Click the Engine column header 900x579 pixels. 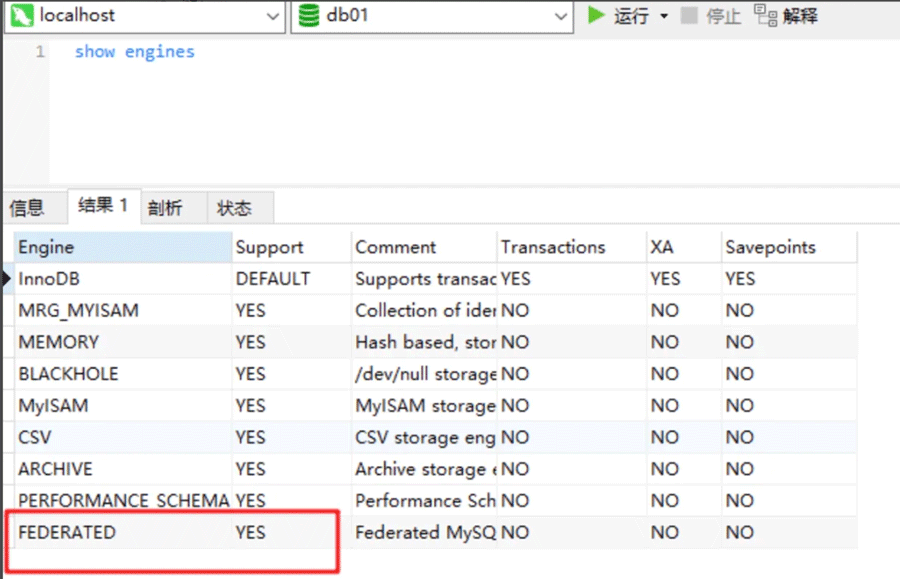[x=123, y=247]
